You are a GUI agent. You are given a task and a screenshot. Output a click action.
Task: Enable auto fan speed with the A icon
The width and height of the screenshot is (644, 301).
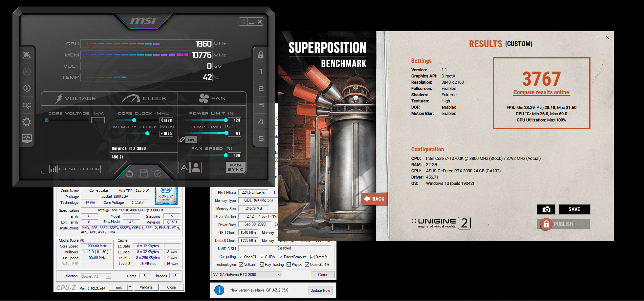[x=184, y=167]
